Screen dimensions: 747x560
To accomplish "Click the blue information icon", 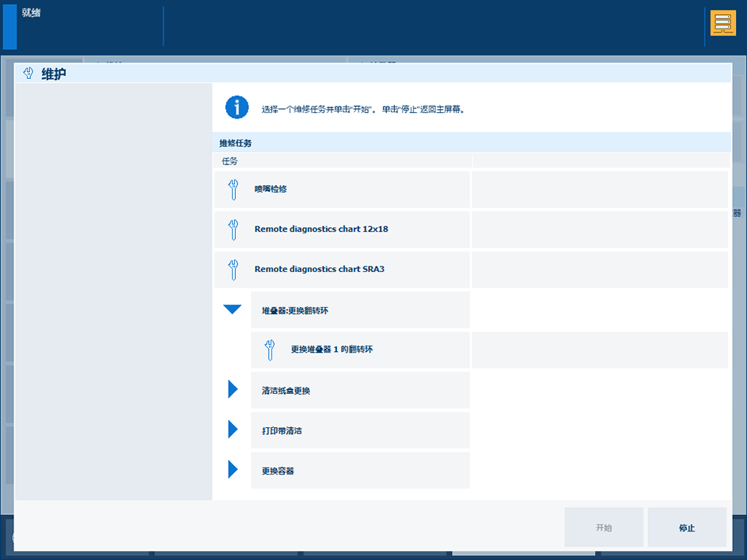I will (x=237, y=107).
